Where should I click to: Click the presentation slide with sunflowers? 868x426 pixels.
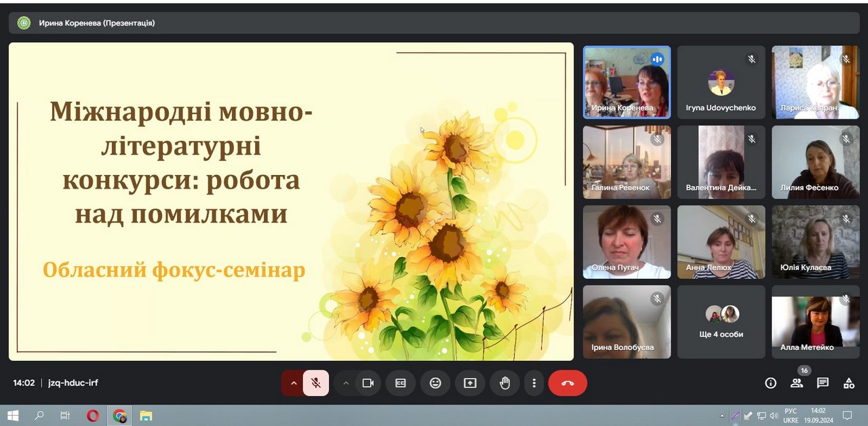[291, 201]
